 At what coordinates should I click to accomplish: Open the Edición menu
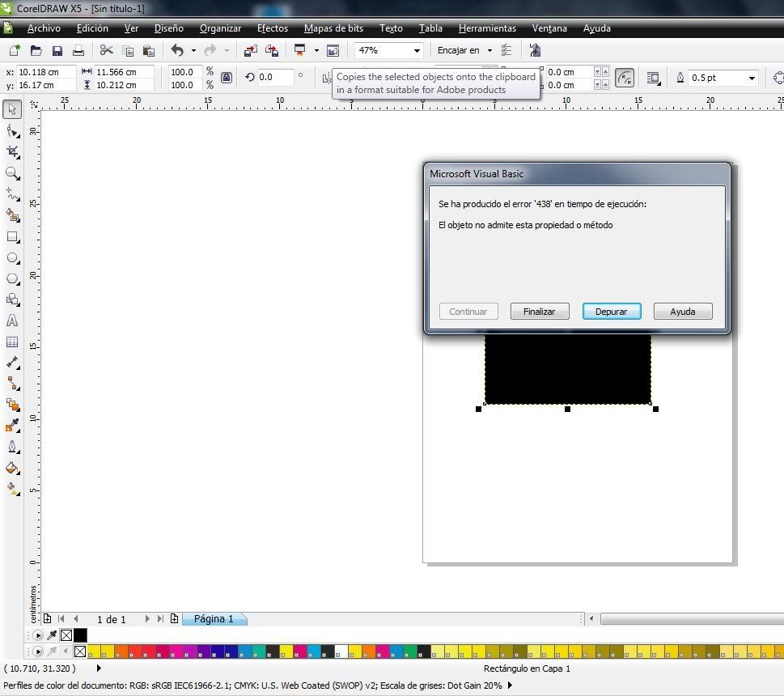coord(92,28)
